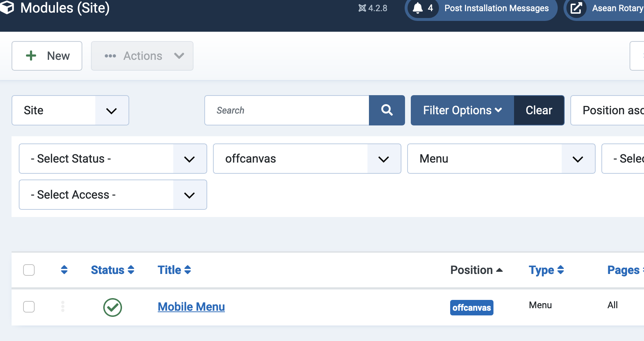Image resolution: width=644 pixels, height=341 pixels.
Task: Click the New module button
Action: point(47,56)
